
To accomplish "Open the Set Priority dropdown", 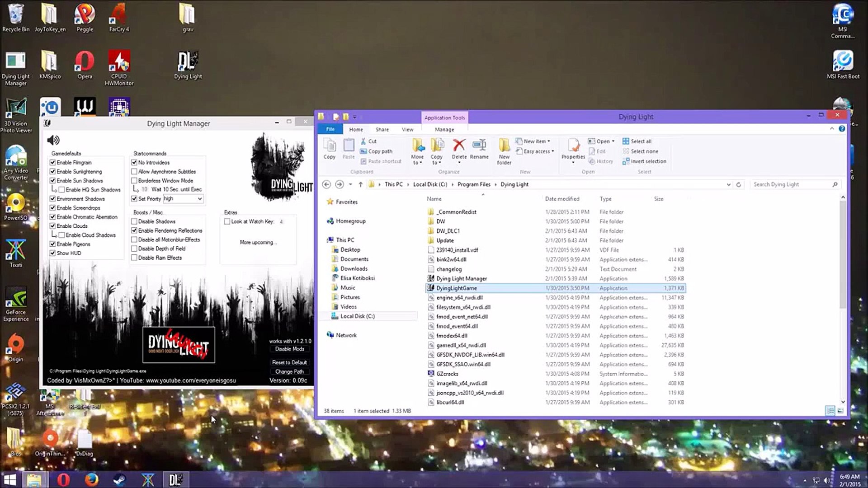I will [199, 199].
